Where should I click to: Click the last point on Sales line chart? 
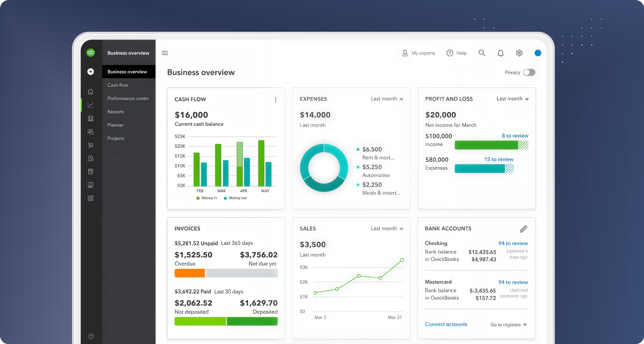coord(402,260)
